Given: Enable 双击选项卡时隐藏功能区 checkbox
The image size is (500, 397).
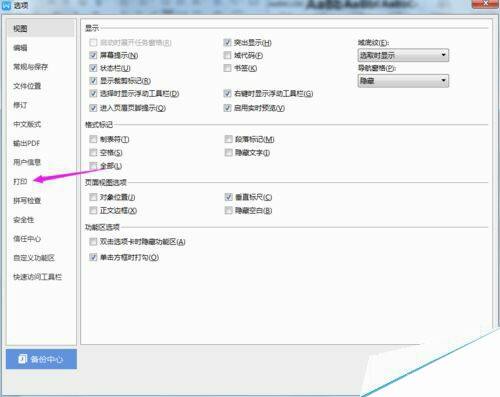Looking at the screenshot, I should [93, 241].
